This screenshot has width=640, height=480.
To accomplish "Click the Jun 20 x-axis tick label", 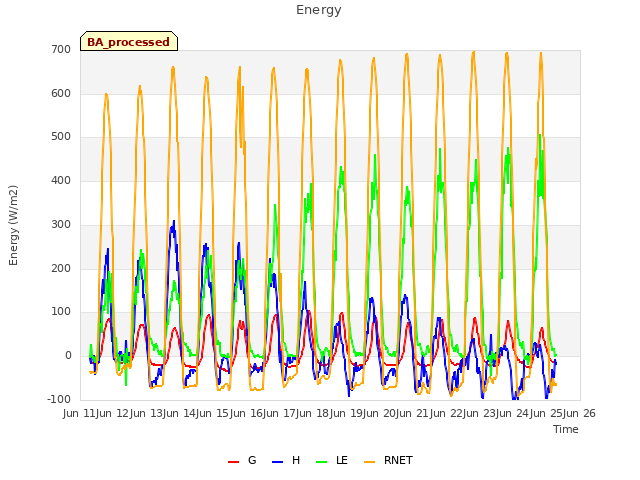I will [379, 413].
